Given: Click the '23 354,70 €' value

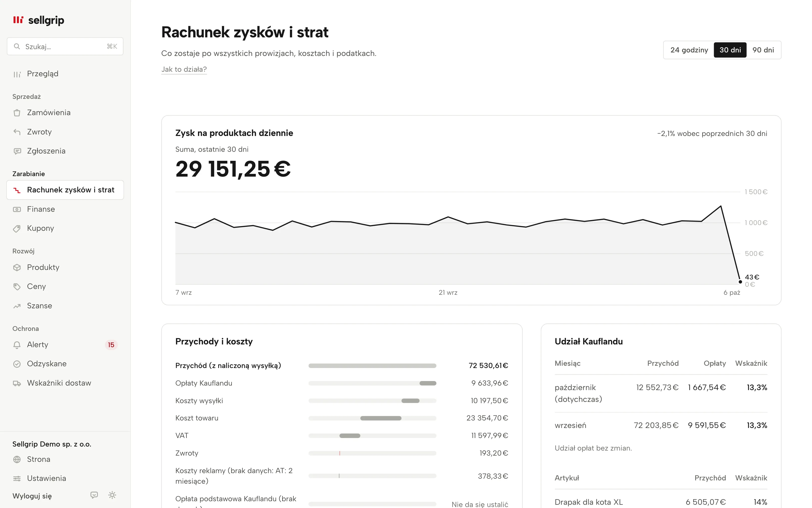Looking at the screenshot, I should [487, 418].
